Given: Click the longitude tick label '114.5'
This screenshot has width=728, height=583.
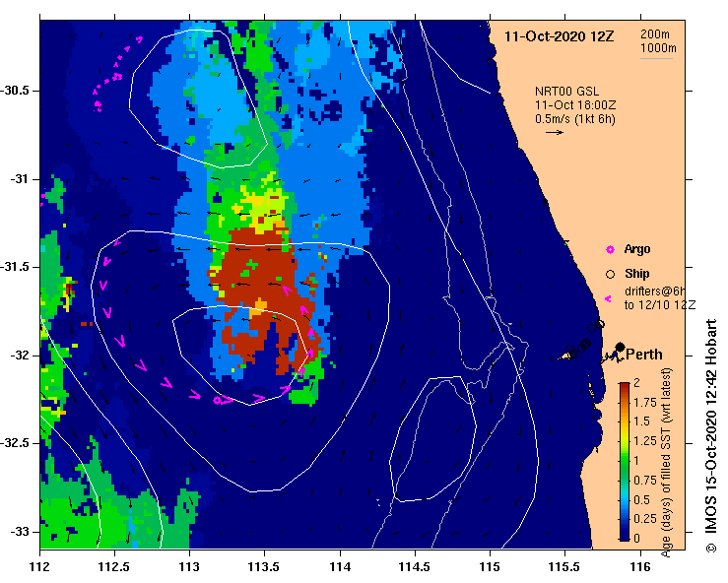Looking at the screenshot, I should click(415, 567).
